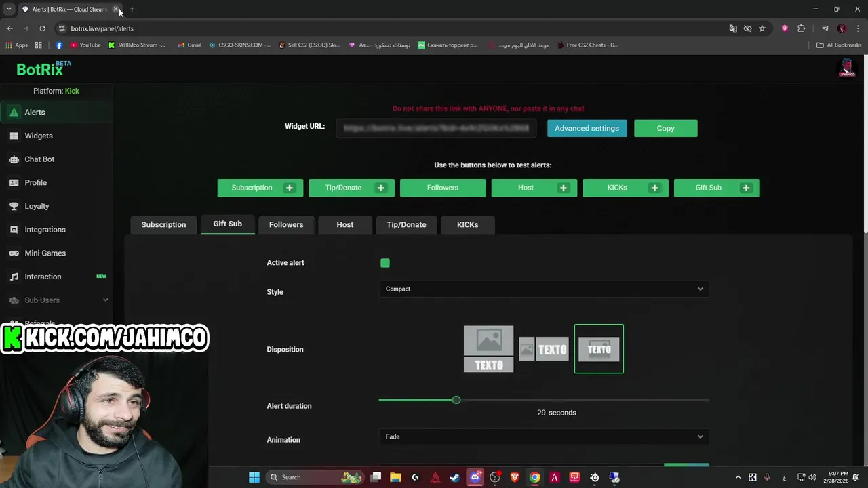Open the Style dropdown showing Compact
The image size is (868, 488).
[544, 289]
